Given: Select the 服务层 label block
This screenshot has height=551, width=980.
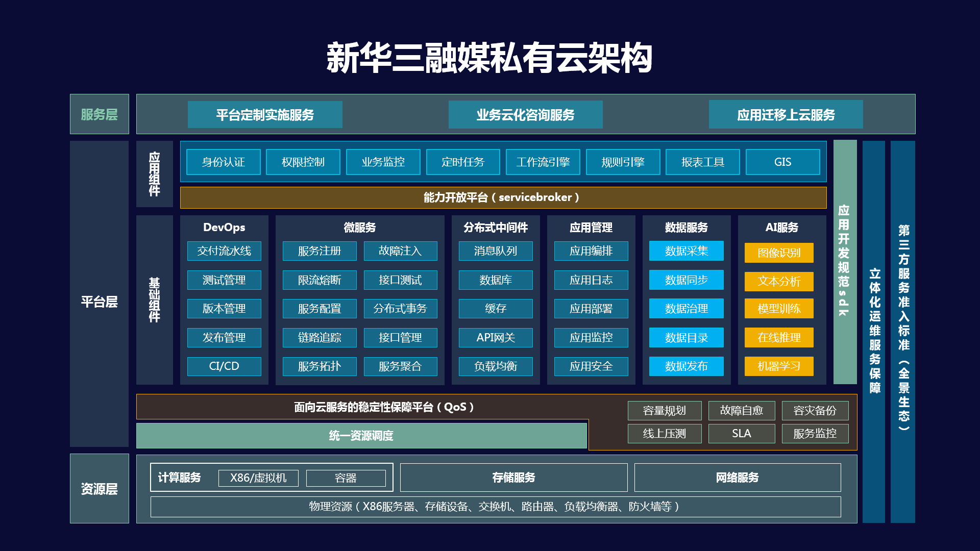Looking at the screenshot, I should pos(100,114).
